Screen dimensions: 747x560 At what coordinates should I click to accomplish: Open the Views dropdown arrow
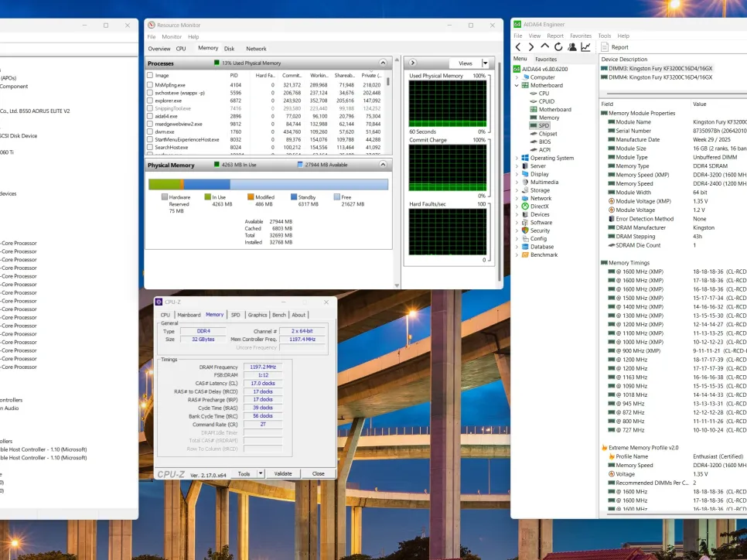click(485, 63)
